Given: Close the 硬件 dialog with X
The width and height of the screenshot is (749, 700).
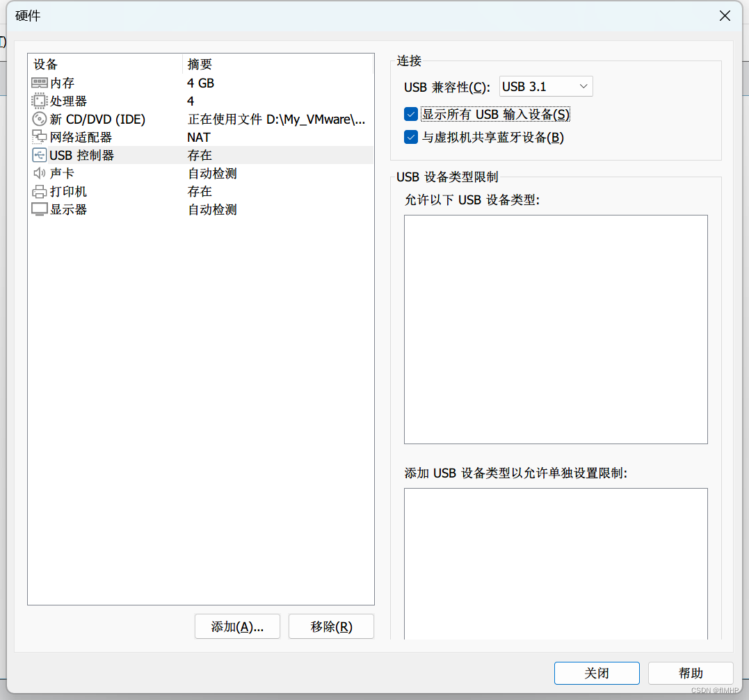Looking at the screenshot, I should (x=725, y=16).
